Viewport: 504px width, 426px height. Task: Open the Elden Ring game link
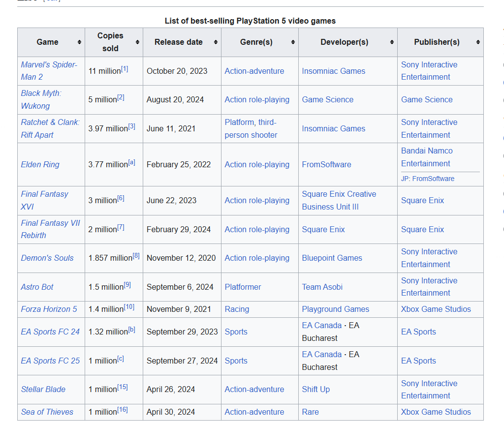coord(40,164)
